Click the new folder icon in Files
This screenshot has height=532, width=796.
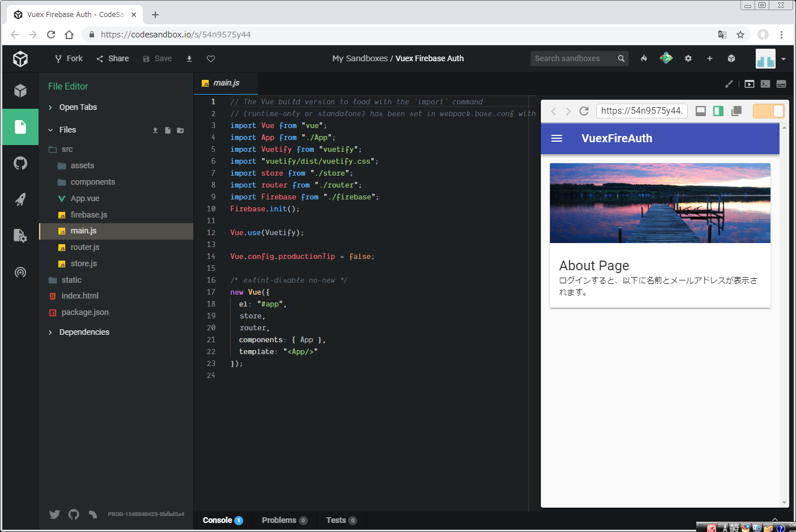[180, 130]
